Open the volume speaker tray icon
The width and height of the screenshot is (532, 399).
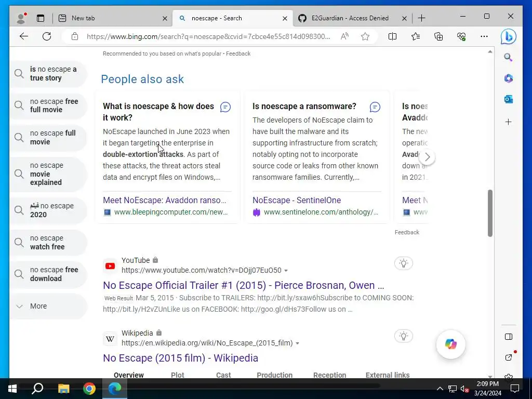464,389
